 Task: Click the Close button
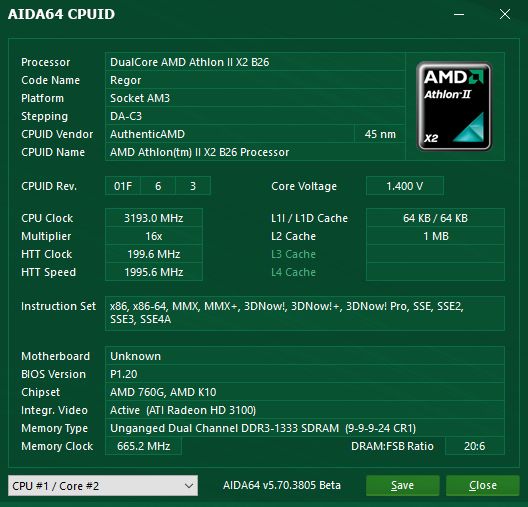pos(483,485)
